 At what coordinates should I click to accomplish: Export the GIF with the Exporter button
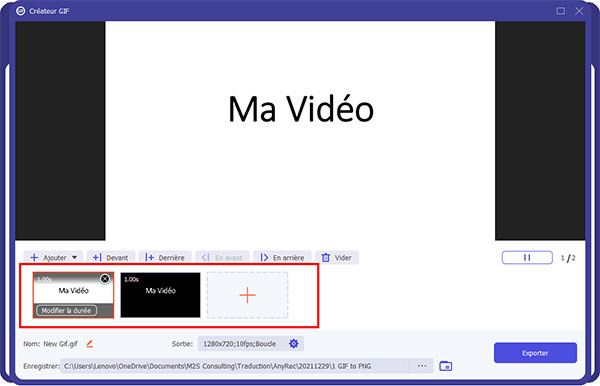pyautogui.click(x=535, y=353)
